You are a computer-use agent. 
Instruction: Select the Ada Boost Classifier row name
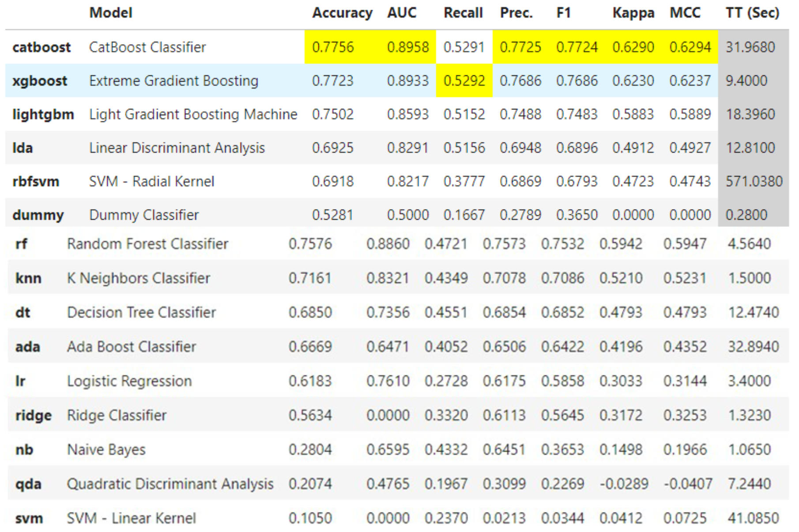(132, 347)
